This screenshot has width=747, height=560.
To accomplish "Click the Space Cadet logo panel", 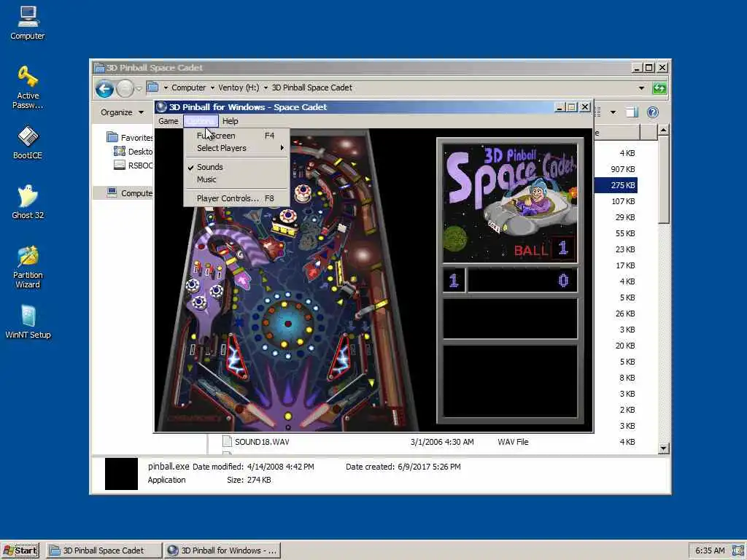I will 510,203.
